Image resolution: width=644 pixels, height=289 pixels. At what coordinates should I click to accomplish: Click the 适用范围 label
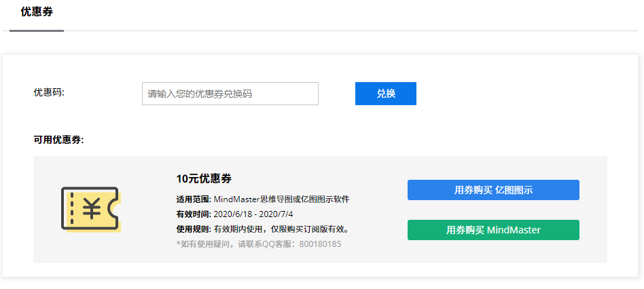194,199
